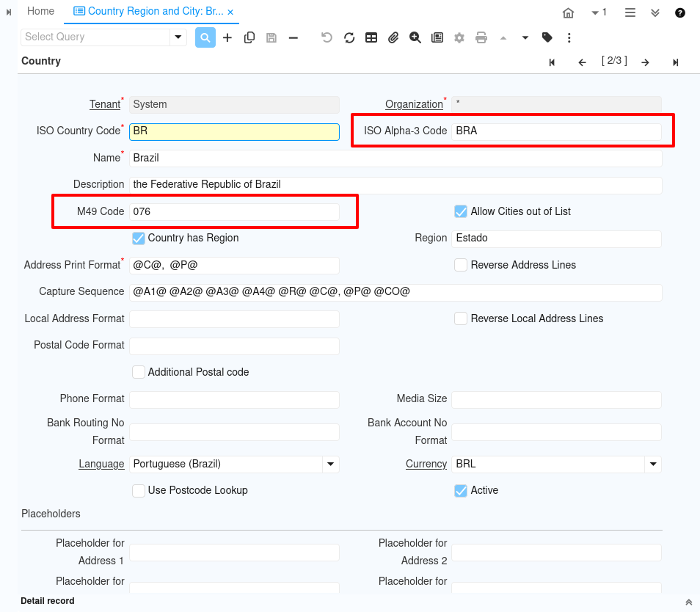Open the Tenant field label link
The image size is (700, 612).
(x=104, y=104)
